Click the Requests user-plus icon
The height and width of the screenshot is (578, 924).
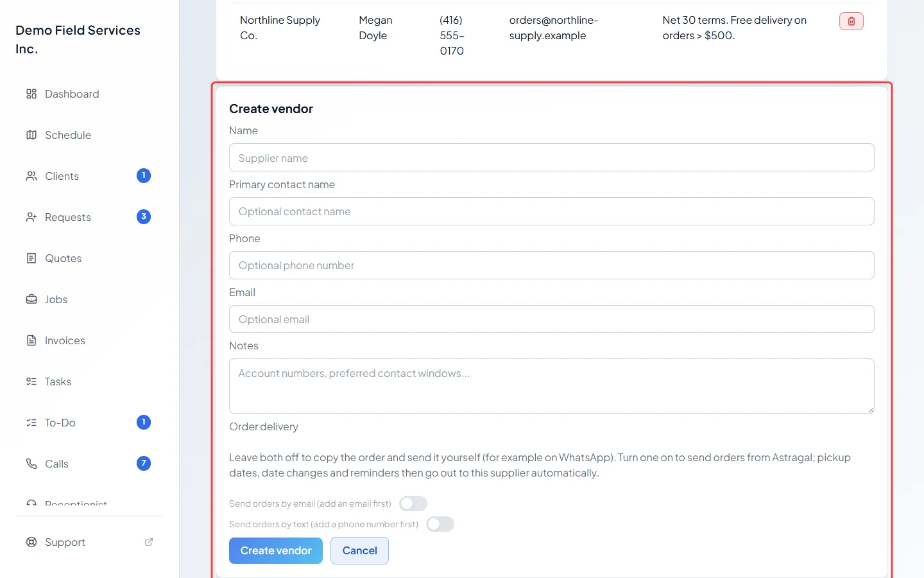(31, 217)
